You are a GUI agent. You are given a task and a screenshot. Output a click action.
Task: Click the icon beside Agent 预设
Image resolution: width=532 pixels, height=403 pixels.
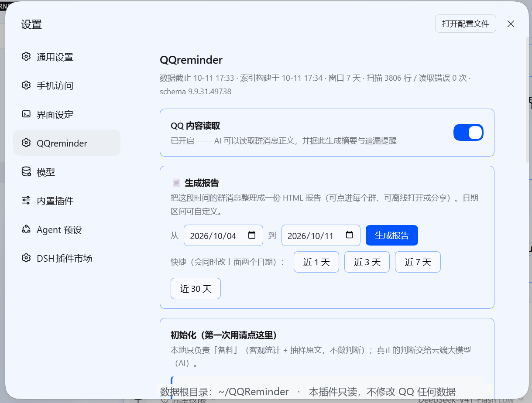tap(26, 229)
